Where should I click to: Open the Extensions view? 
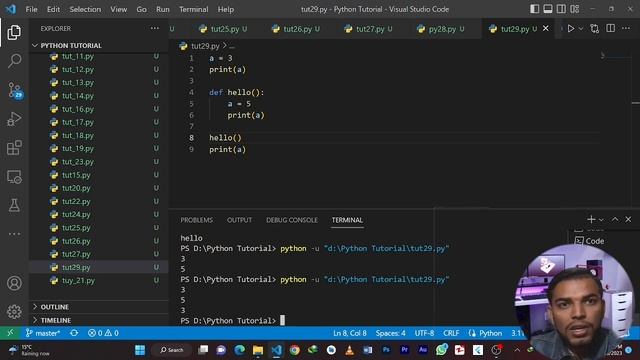click(14, 148)
